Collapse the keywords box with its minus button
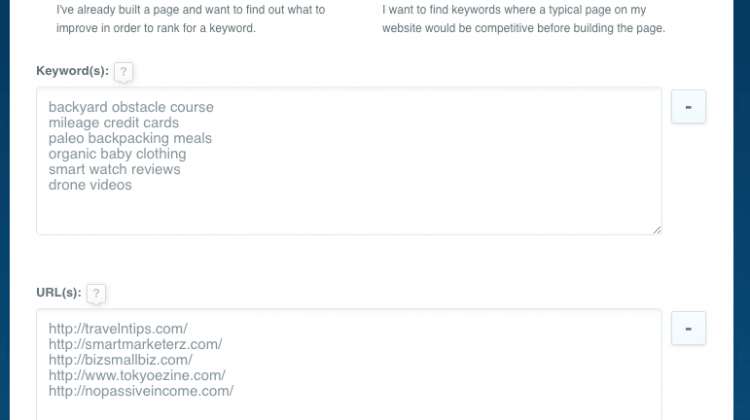 pyautogui.click(x=688, y=107)
